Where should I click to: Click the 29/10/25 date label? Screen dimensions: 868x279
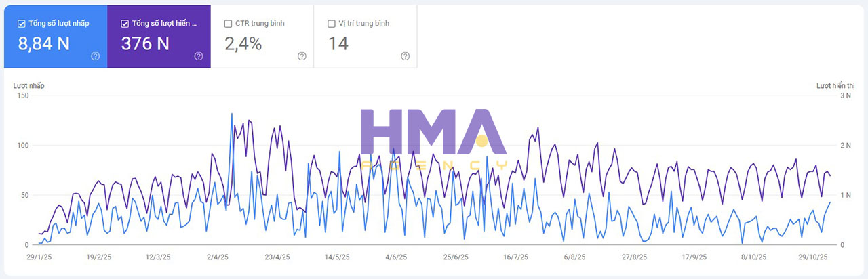coord(812,257)
